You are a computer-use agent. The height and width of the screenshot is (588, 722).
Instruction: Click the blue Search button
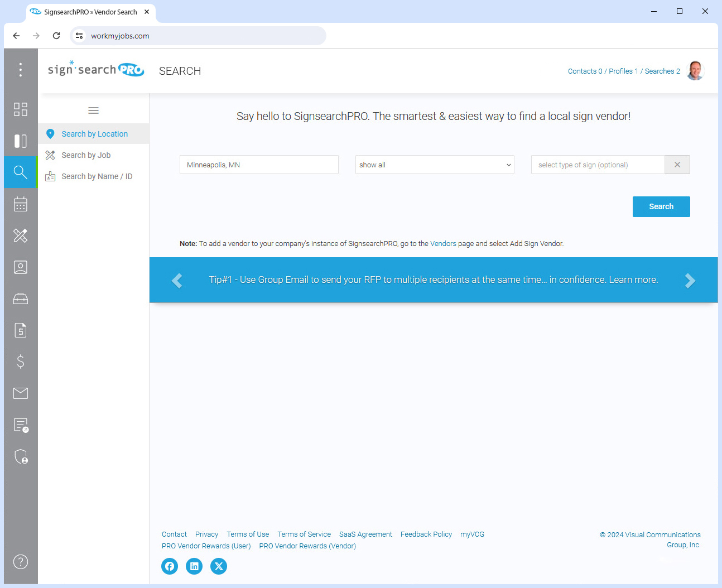[661, 206]
